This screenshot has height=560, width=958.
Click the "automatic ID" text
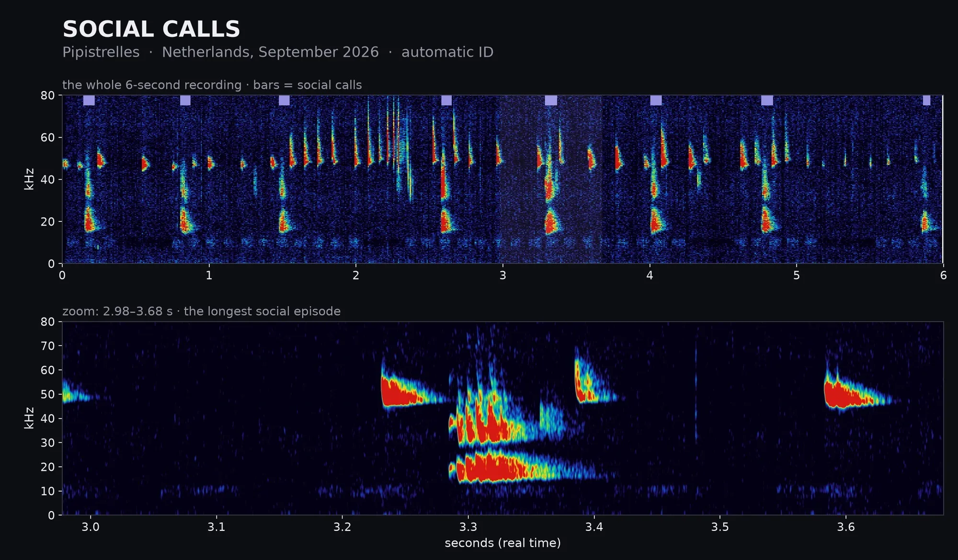pyautogui.click(x=447, y=52)
